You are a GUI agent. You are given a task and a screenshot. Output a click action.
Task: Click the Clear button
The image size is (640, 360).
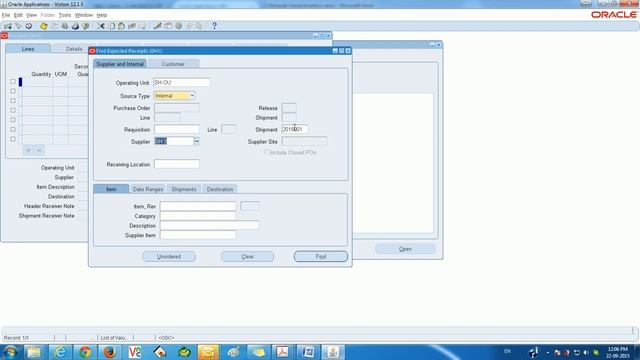click(x=248, y=257)
